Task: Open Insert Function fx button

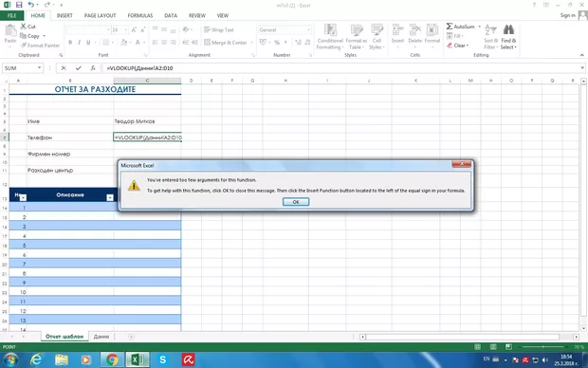Action: point(93,68)
